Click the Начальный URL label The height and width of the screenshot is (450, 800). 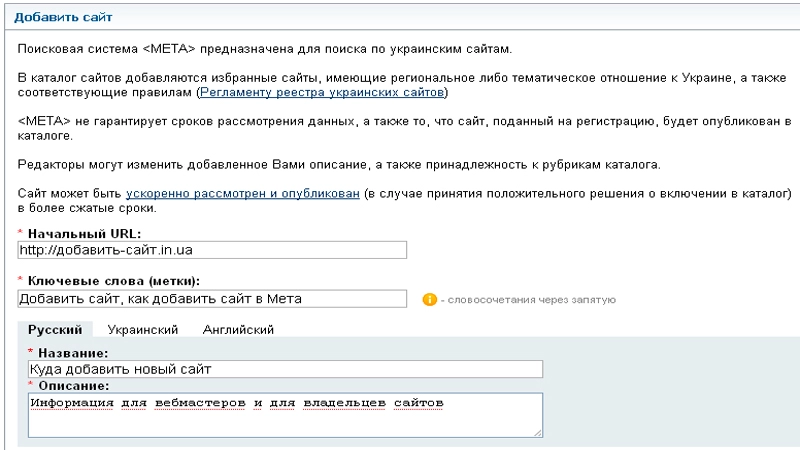[84, 234]
